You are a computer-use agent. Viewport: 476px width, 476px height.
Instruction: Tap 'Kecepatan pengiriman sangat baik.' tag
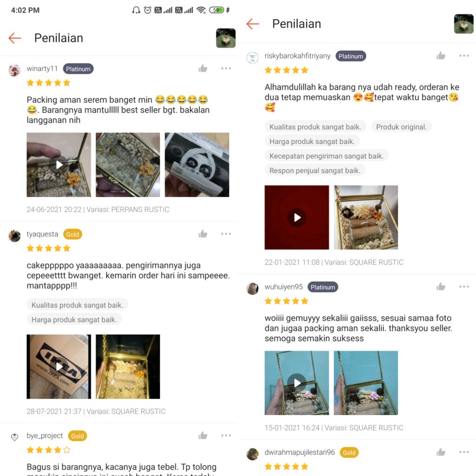point(327,156)
